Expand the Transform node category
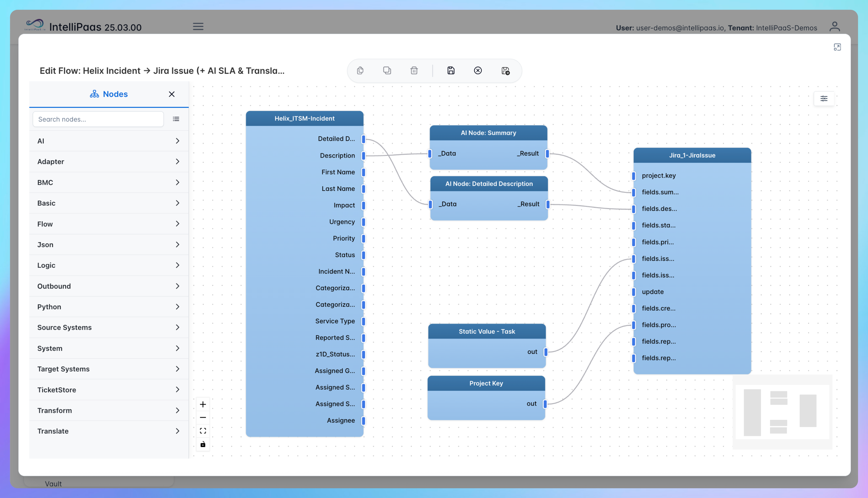This screenshot has height=498, width=868. (109, 411)
